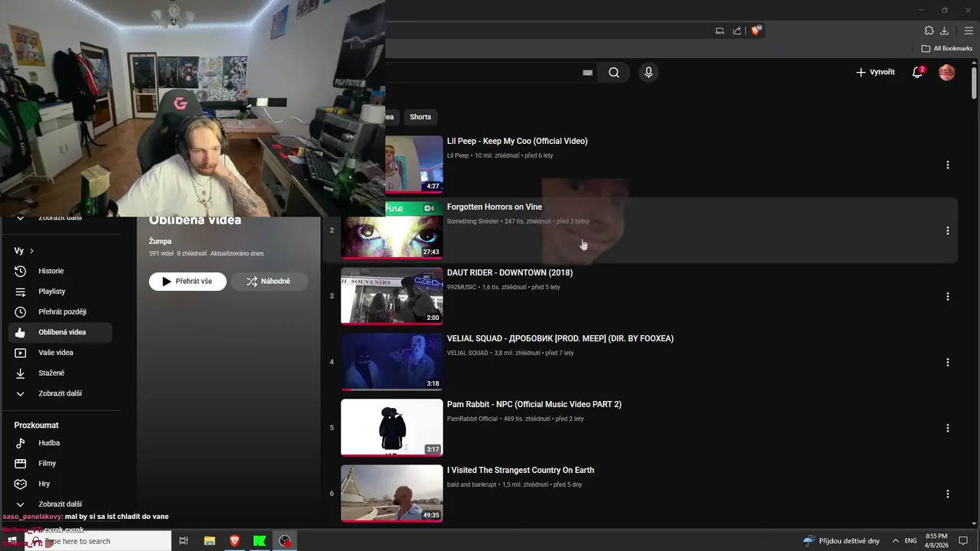This screenshot has height=551, width=980.
Task: Open the account avatar menu
Action: 947,73
